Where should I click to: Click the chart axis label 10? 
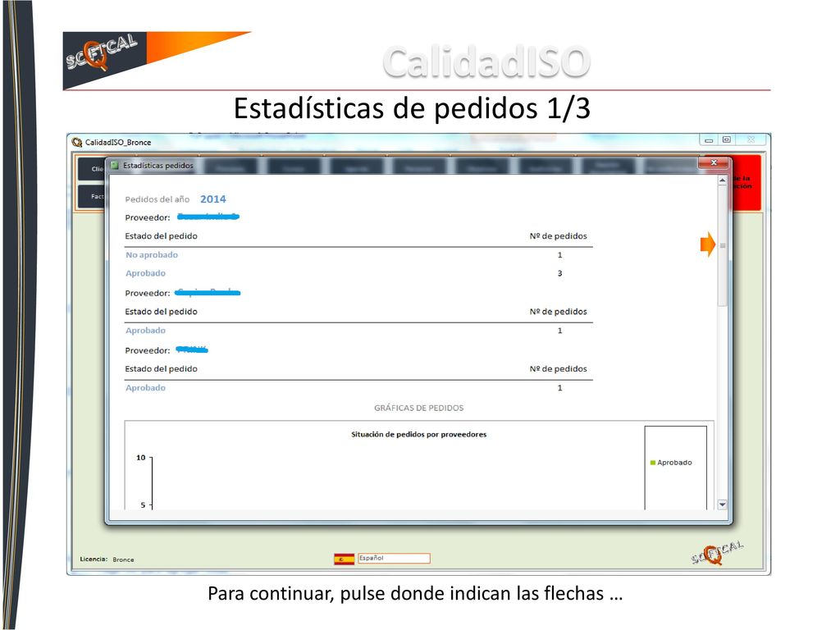[141, 458]
